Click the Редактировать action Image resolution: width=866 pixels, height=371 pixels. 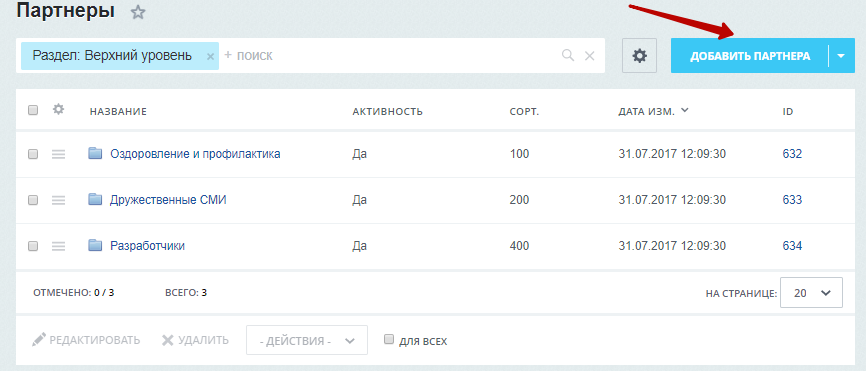(x=86, y=340)
